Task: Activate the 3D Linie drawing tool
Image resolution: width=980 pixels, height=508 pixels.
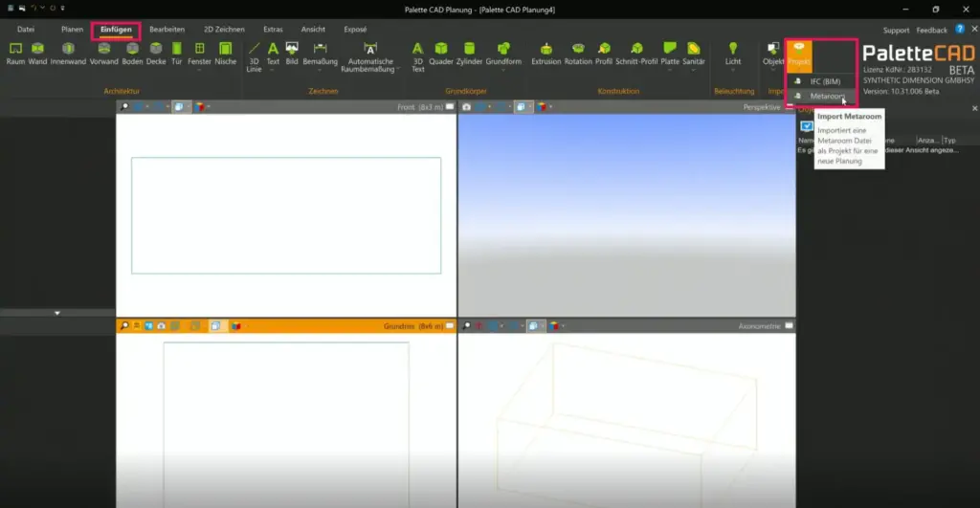Action: (254, 56)
